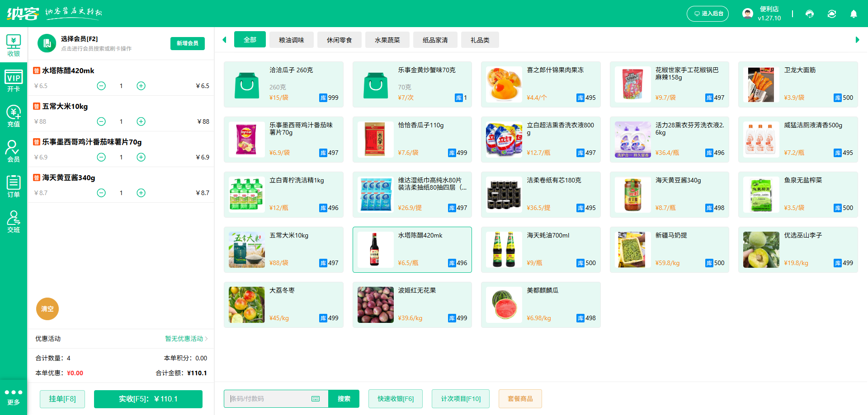Switch to the 休闲零食 category tab

[x=340, y=40]
